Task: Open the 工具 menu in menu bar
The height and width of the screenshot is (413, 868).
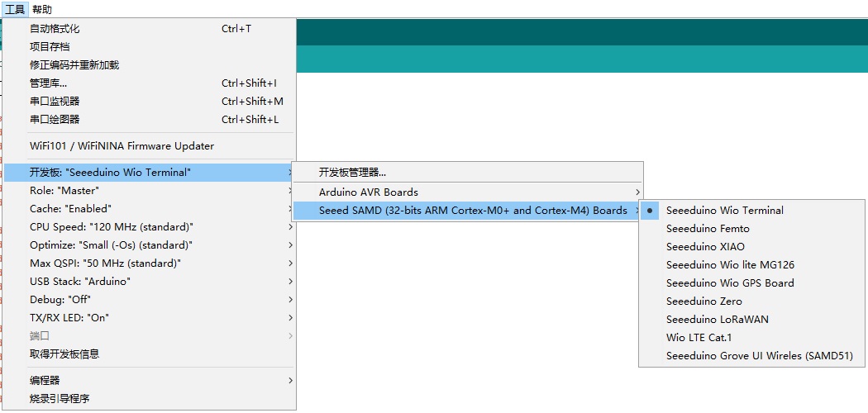Action: [15, 9]
